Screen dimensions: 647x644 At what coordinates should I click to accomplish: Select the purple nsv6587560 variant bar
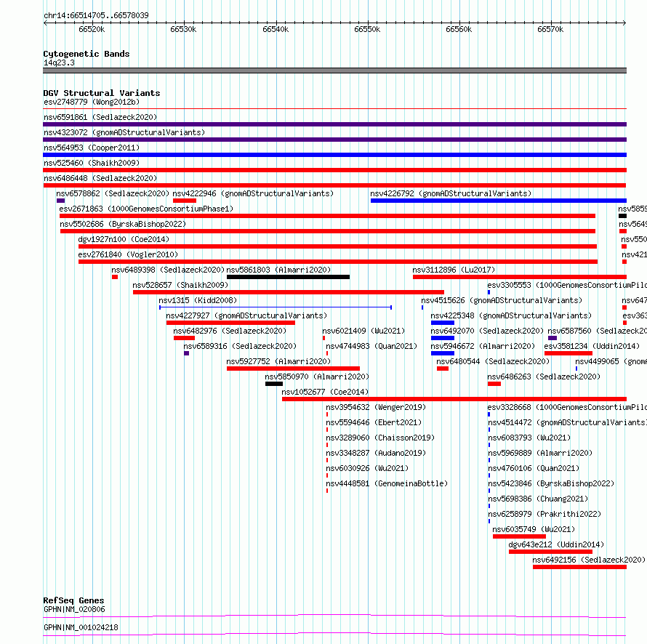coord(552,338)
